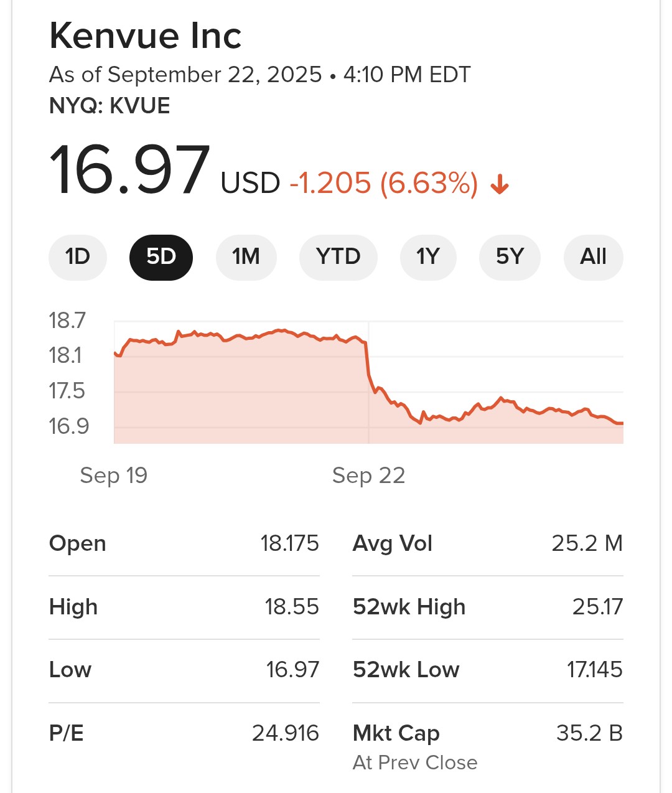The height and width of the screenshot is (793, 672).
Task: Click the 52wk Low label
Action: click(x=406, y=670)
